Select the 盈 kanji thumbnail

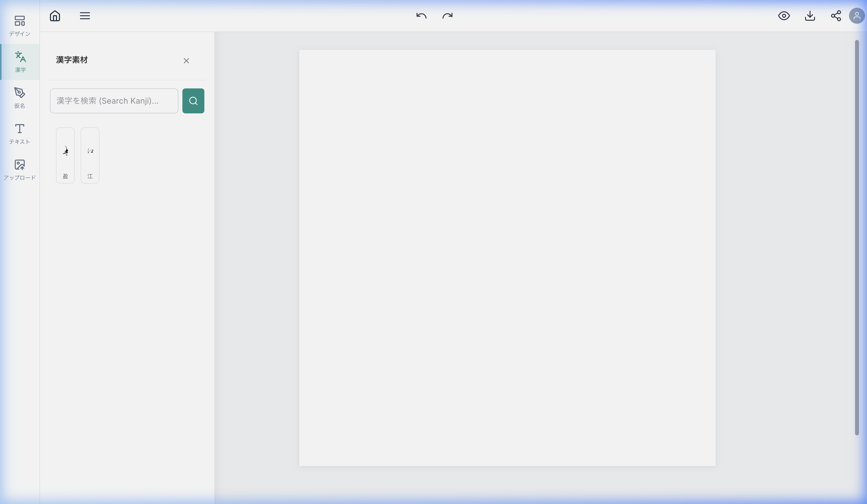(x=65, y=155)
